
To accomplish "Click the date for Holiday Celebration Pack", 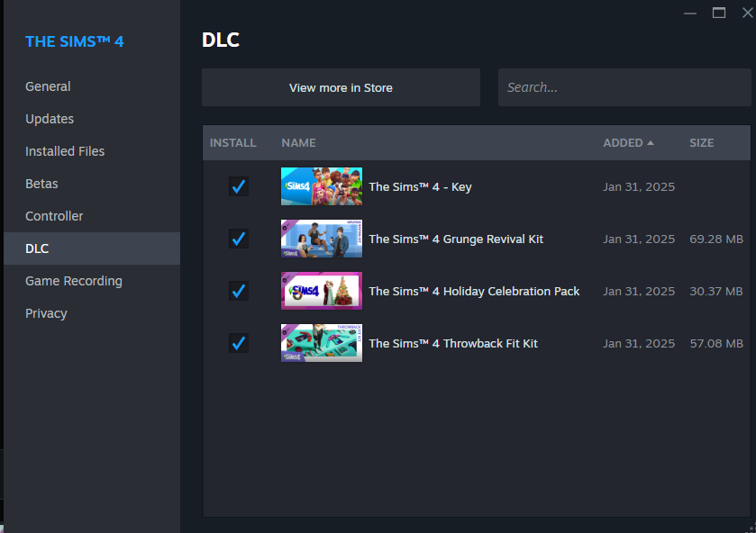I will click(639, 291).
